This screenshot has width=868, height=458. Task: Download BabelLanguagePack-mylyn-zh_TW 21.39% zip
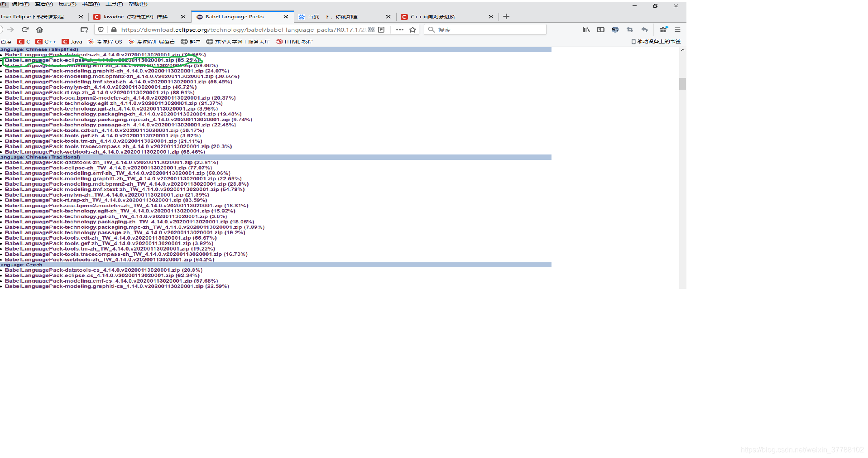[107, 195]
